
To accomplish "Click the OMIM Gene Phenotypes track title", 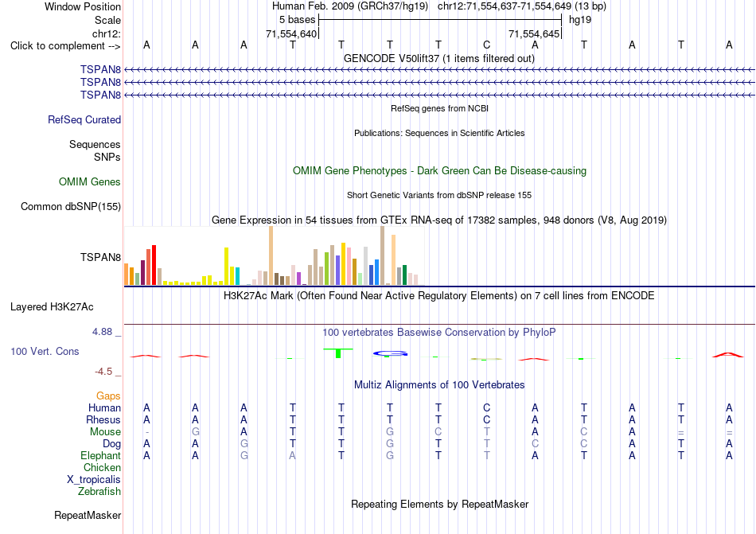I will 440,170.
